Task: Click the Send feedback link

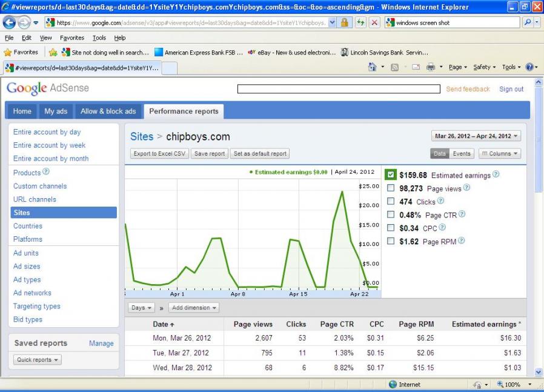Action: point(468,89)
